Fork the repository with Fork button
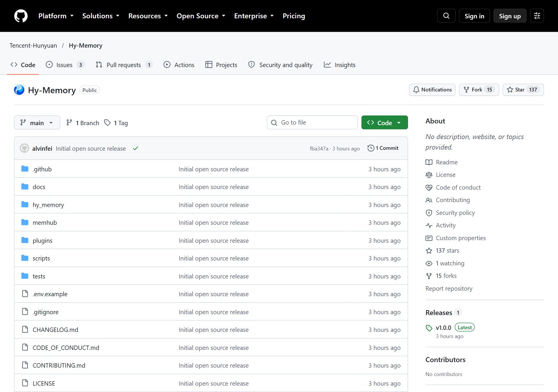 (x=479, y=90)
